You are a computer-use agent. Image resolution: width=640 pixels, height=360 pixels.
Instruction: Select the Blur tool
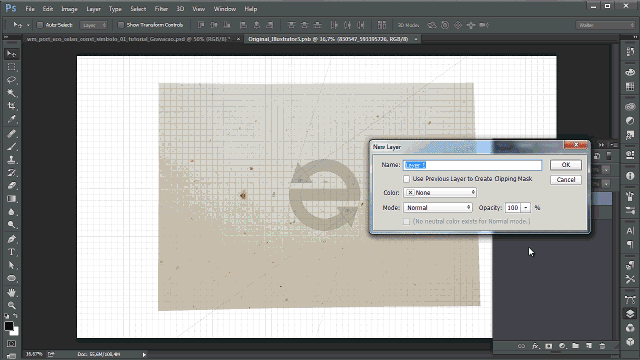(x=11, y=212)
